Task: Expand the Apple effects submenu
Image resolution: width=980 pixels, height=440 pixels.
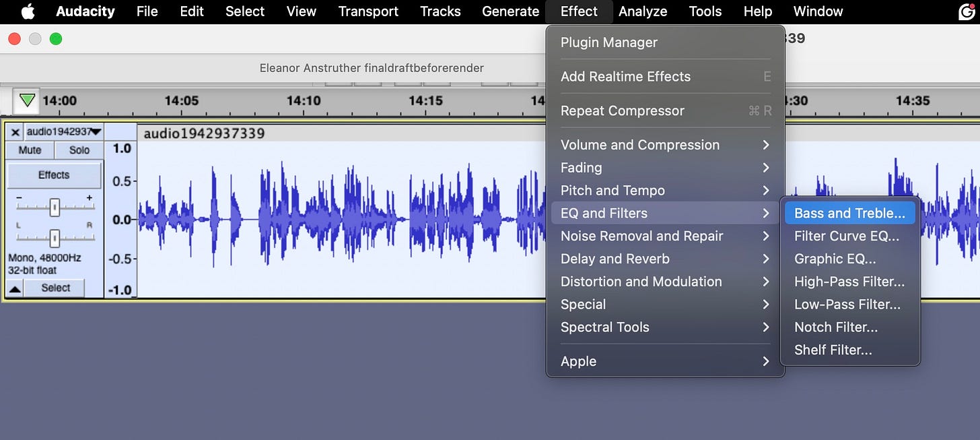Action: pyautogui.click(x=665, y=362)
